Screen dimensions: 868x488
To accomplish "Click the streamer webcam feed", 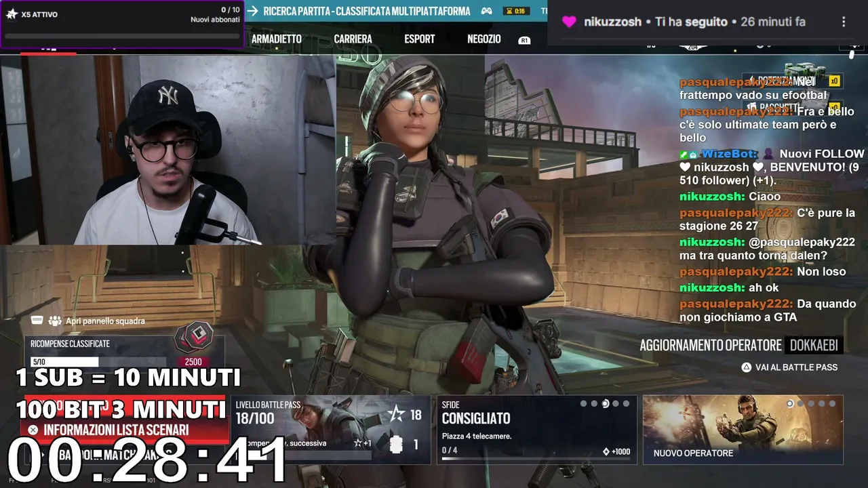I will (167, 149).
